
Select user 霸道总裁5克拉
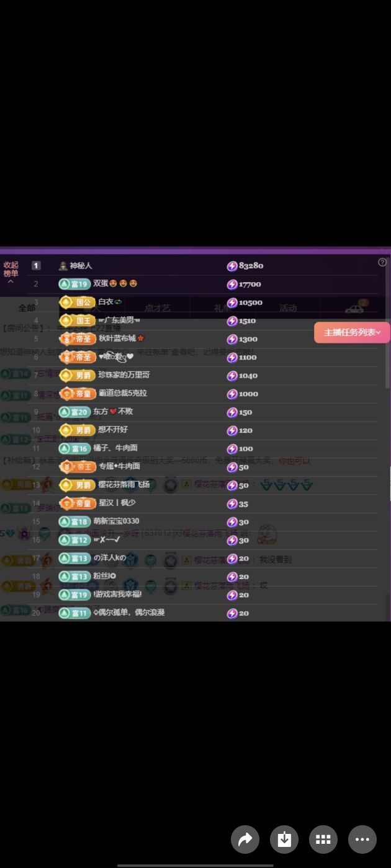coord(123,393)
